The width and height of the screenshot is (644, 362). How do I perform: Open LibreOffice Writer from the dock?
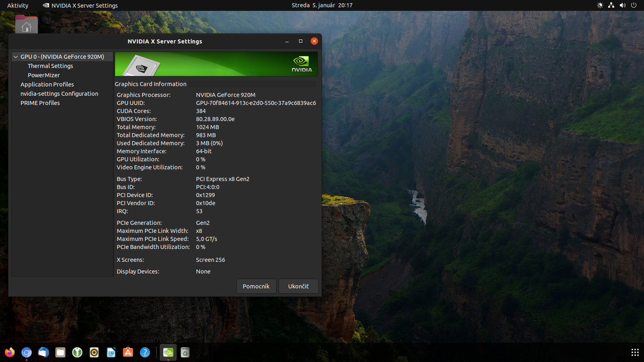(x=111, y=353)
